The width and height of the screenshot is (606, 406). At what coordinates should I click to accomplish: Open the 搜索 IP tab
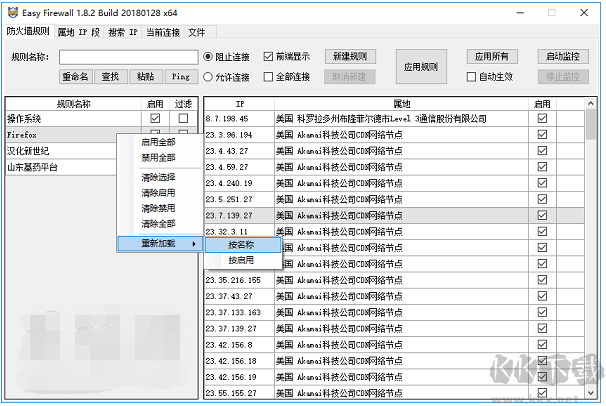(122, 33)
